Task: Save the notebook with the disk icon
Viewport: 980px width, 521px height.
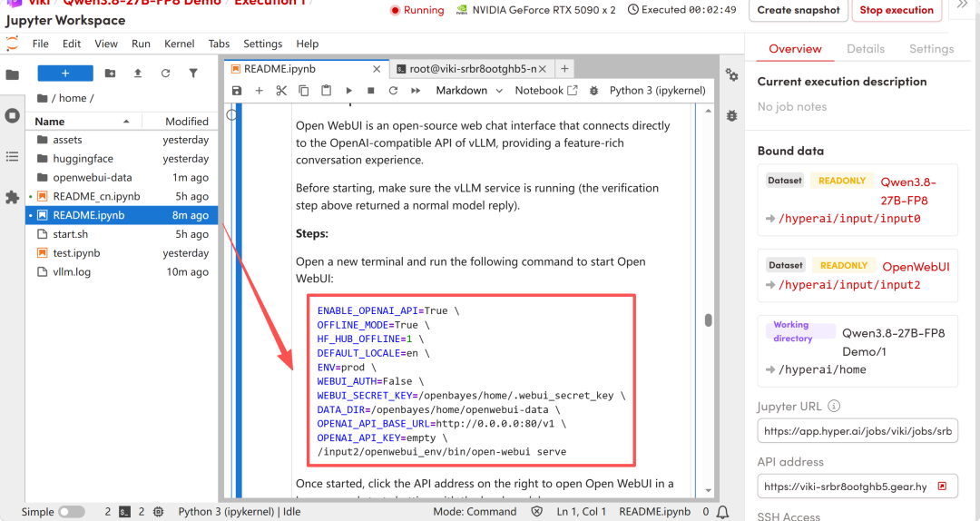Action: point(237,91)
